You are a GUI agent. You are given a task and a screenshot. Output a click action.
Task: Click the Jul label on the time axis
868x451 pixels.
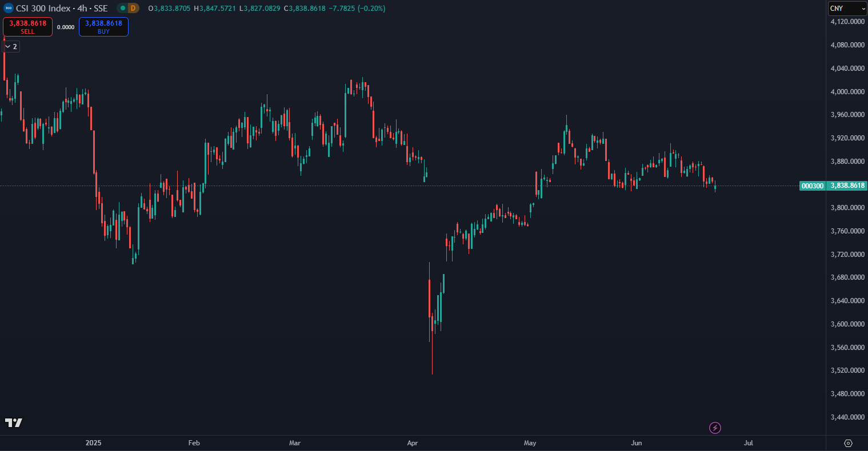pyautogui.click(x=748, y=443)
